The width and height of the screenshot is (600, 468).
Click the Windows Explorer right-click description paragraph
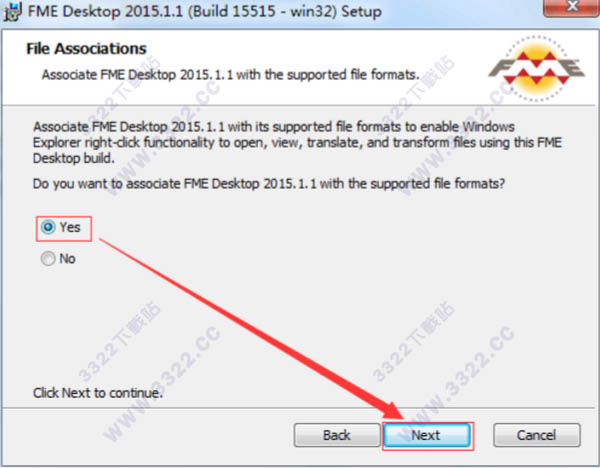pyautogui.click(x=297, y=142)
